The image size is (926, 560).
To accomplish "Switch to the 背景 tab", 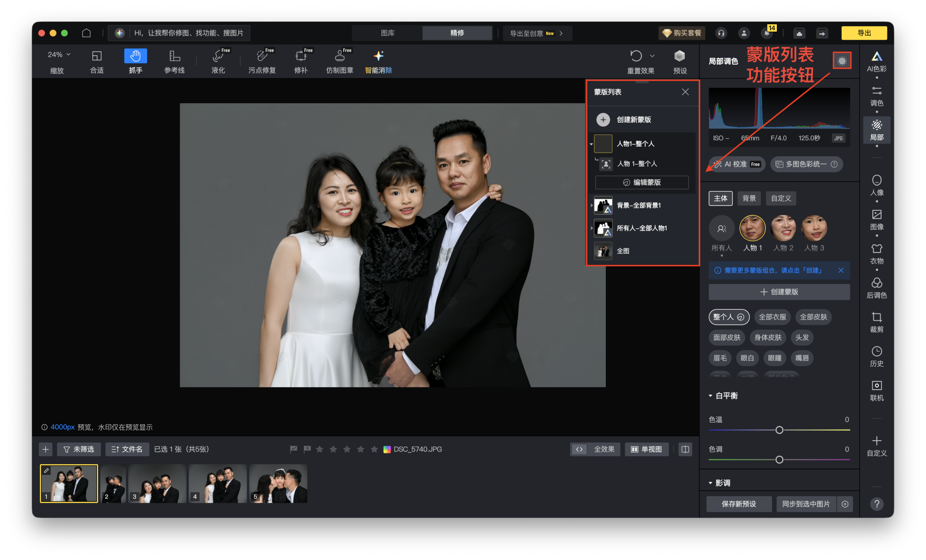I will 749,199.
